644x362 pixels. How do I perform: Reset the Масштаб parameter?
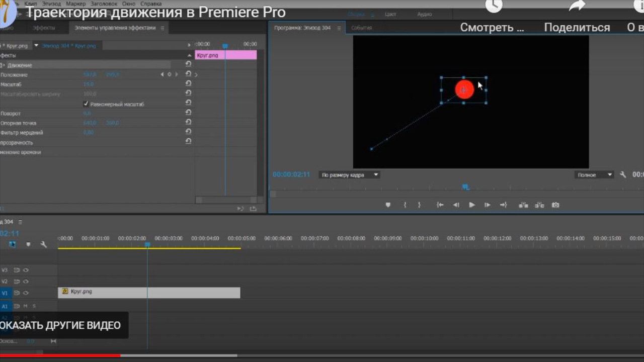[x=188, y=84]
